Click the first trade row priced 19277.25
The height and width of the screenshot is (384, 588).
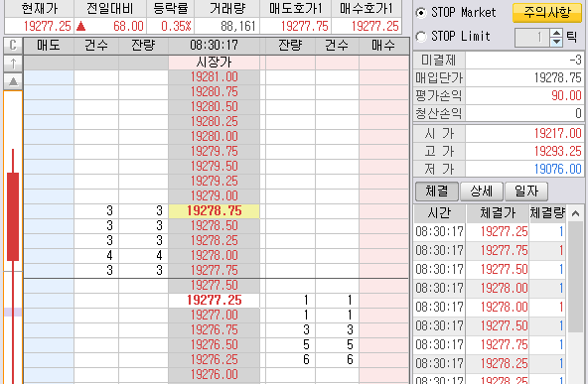tap(490, 232)
